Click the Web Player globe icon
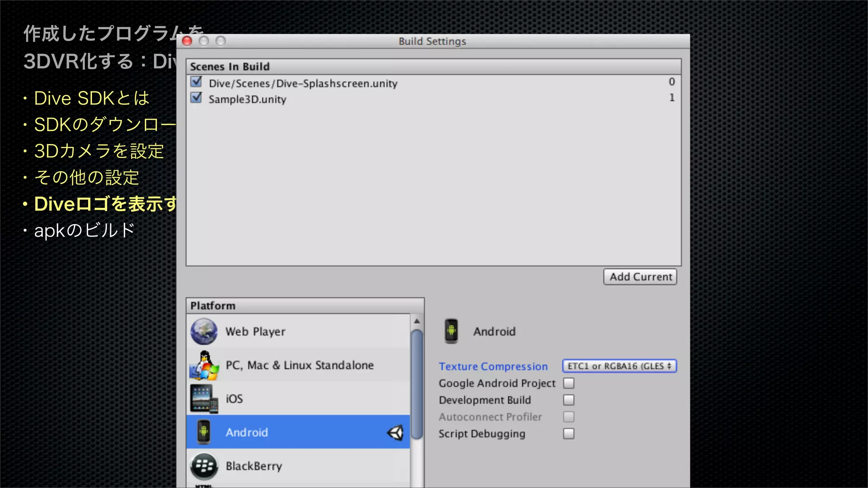The image size is (868, 488). click(204, 332)
